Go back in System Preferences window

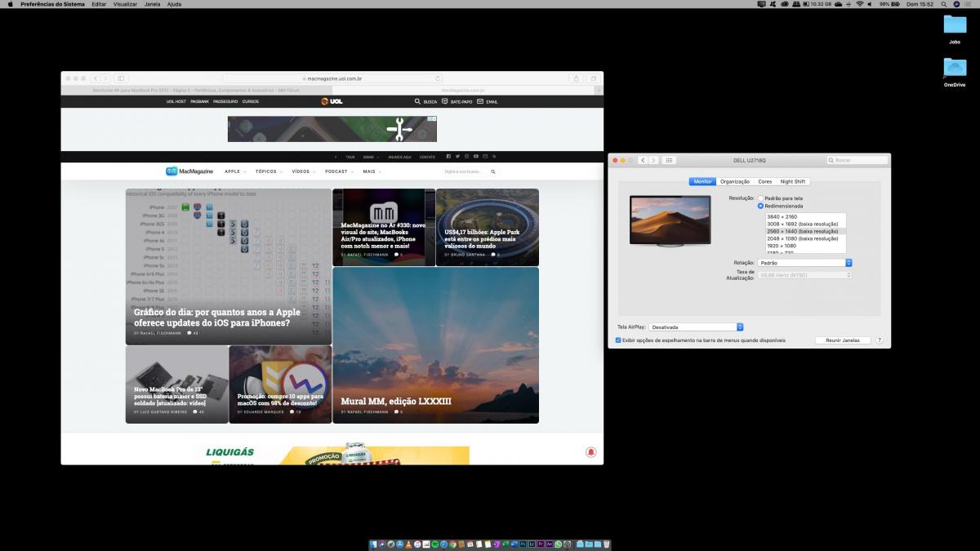click(x=643, y=160)
